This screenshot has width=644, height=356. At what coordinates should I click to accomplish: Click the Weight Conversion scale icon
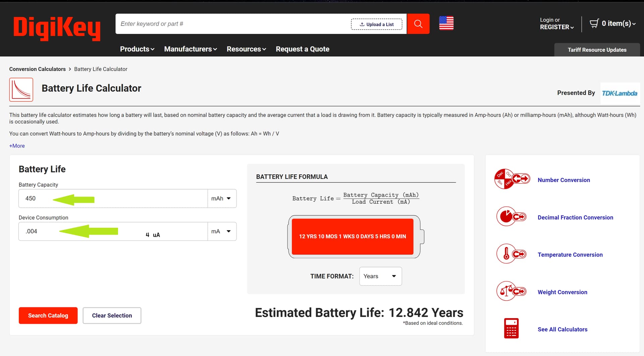click(512, 291)
